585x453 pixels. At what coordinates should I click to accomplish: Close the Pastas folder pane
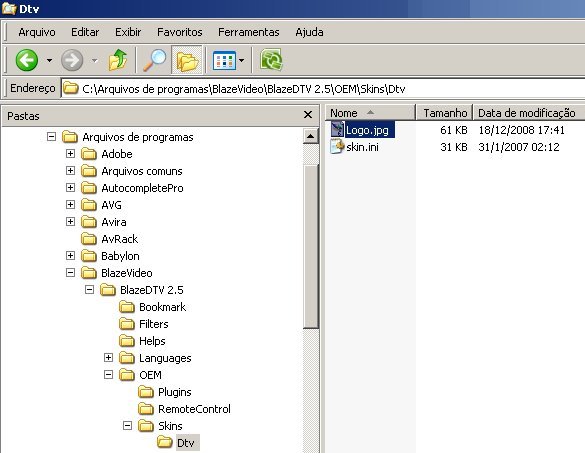tap(308, 115)
